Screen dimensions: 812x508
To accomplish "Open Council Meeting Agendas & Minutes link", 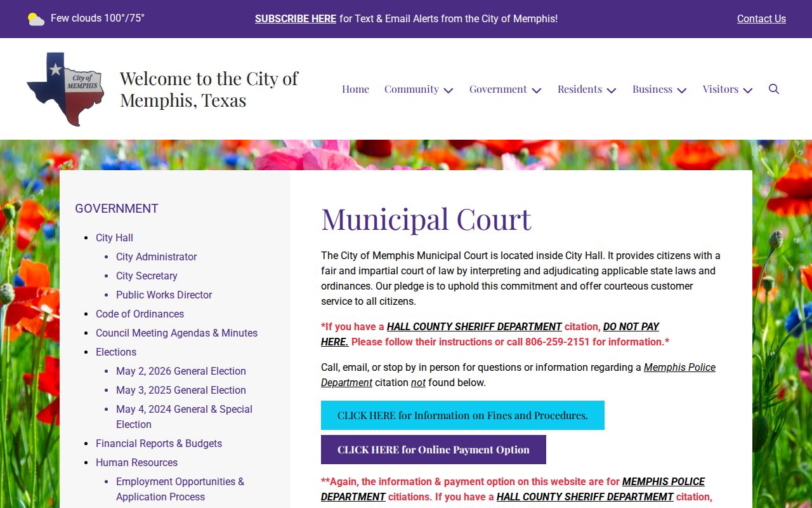I will tap(176, 333).
